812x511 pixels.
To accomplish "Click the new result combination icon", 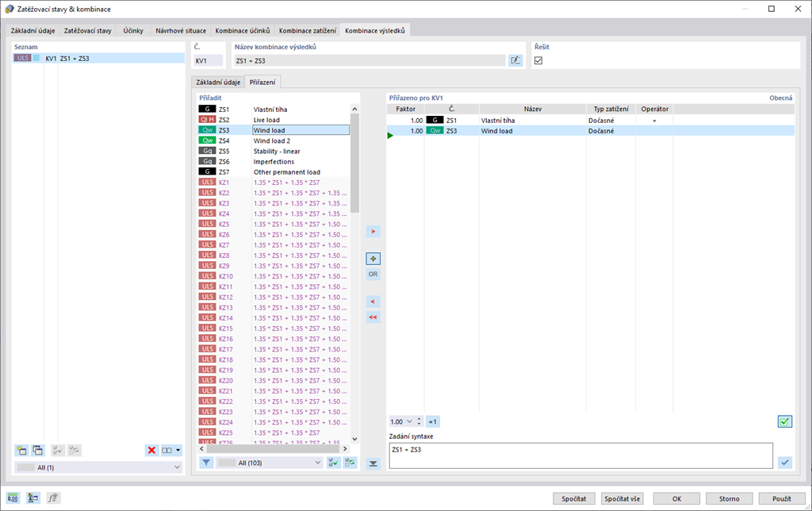I will point(21,451).
